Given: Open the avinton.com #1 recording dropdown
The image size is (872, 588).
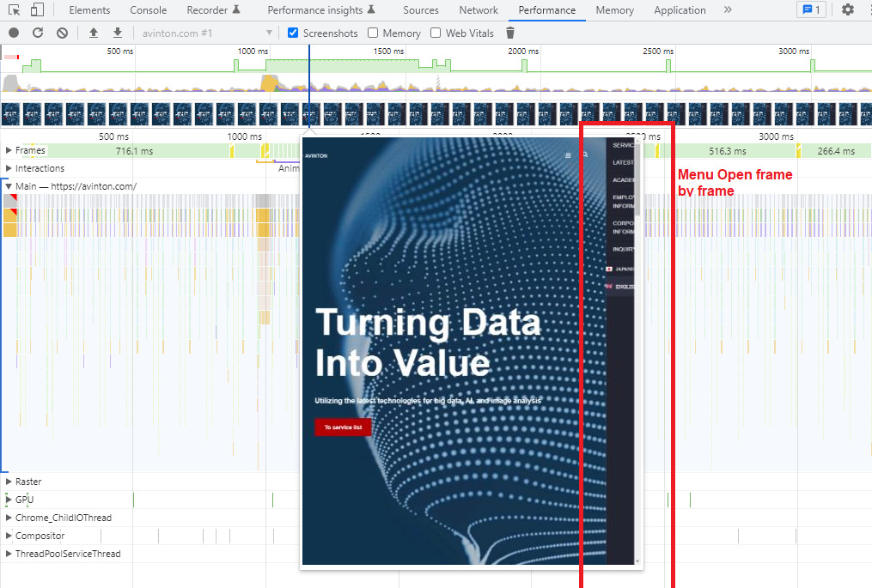Looking at the screenshot, I should tap(206, 33).
